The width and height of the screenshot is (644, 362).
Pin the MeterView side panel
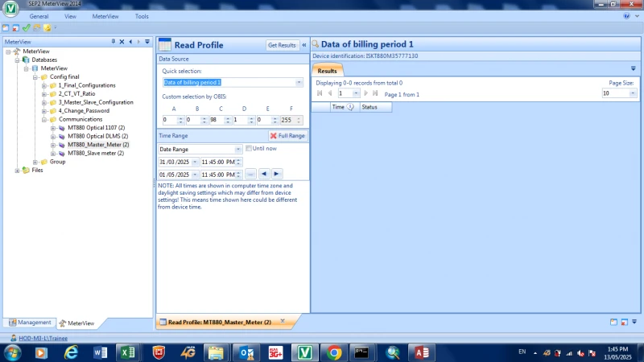coord(114,42)
